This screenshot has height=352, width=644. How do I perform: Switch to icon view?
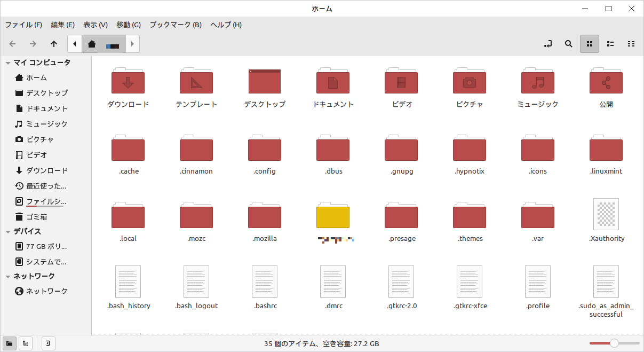pos(590,44)
